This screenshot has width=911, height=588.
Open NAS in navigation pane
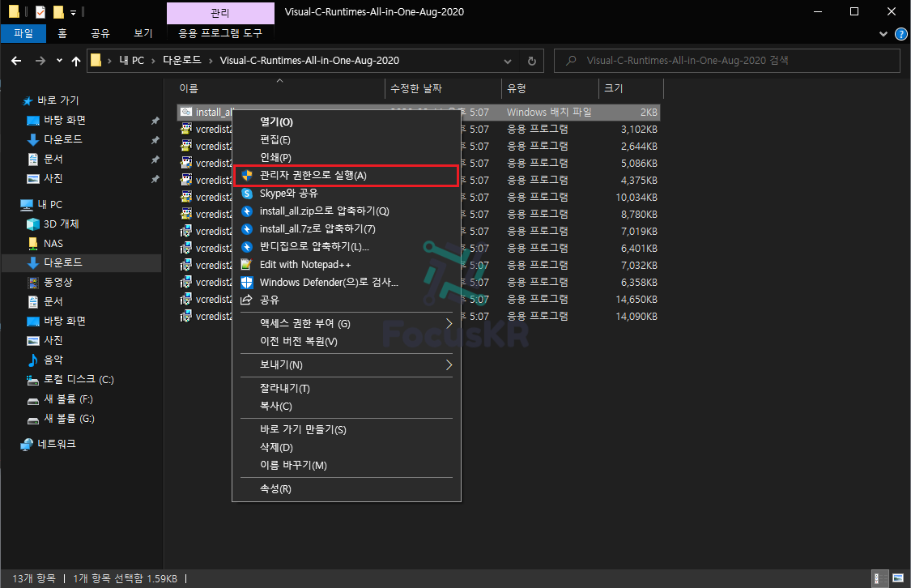53,244
